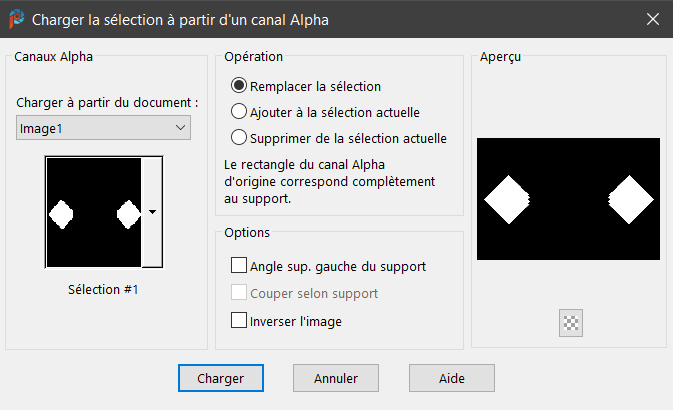The width and height of the screenshot is (673, 410).
Task: Click the Aperçu preview image
Action: pyautogui.click(x=568, y=200)
